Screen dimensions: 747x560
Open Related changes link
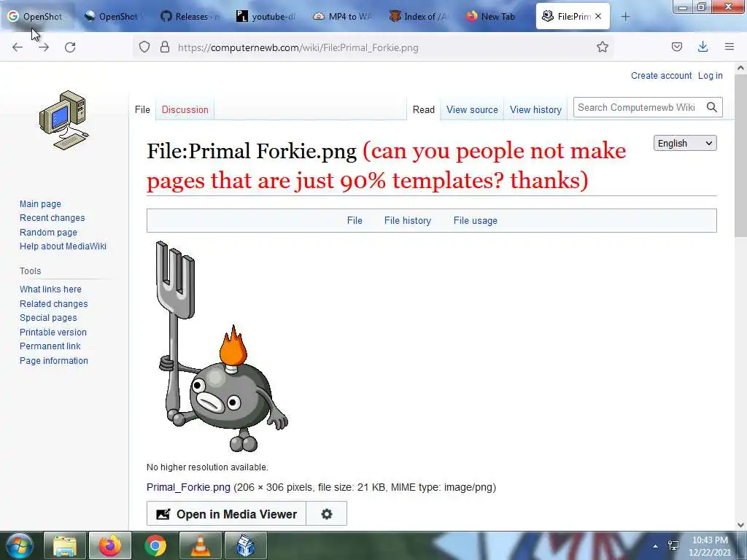click(54, 304)
